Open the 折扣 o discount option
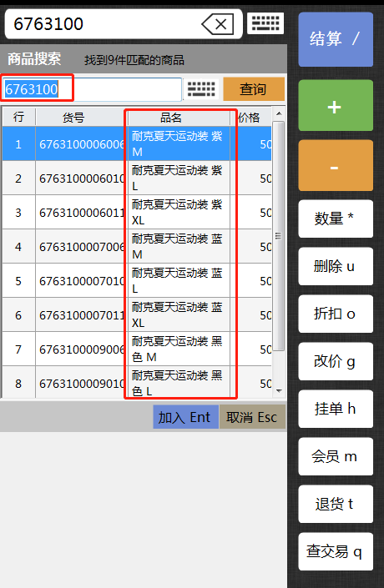384x588 pixels. 336,314
